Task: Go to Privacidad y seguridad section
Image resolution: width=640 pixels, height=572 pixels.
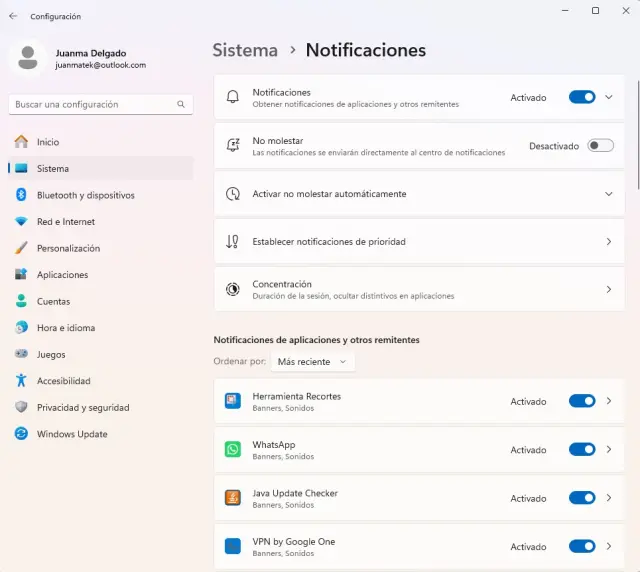Action: pos(82,407)
